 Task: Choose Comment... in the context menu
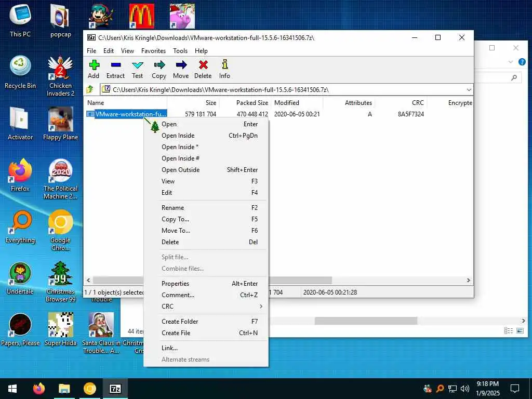[x=206, y=295]
